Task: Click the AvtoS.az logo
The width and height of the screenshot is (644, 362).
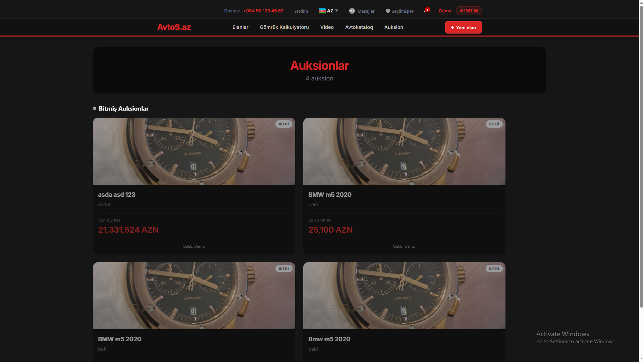Action: click(x=174, y=27)
